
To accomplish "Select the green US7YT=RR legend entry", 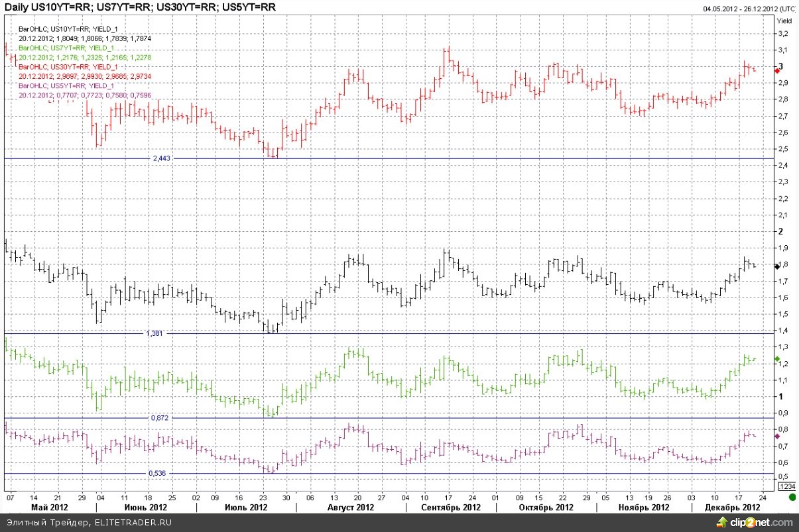I will (65, 48).
